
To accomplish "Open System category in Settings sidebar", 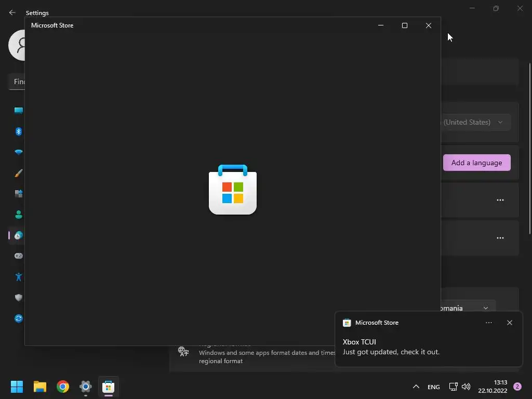I will pos(18,111).
